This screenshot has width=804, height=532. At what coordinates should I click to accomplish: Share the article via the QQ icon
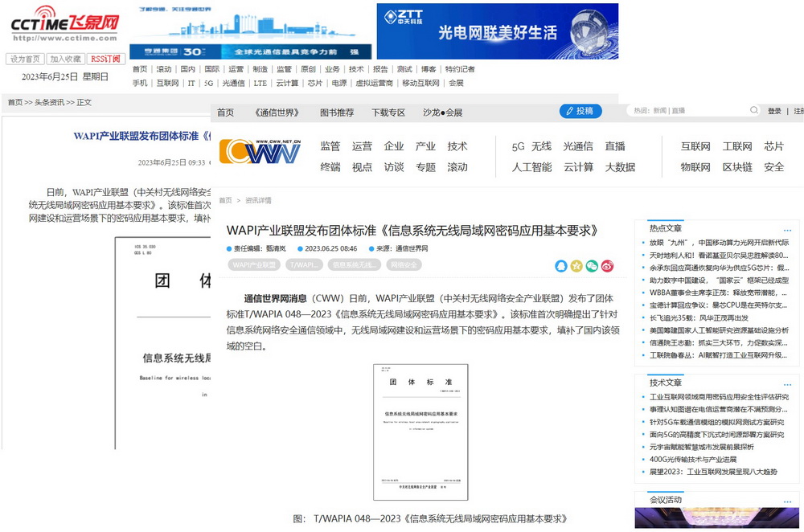click(561, 266)
